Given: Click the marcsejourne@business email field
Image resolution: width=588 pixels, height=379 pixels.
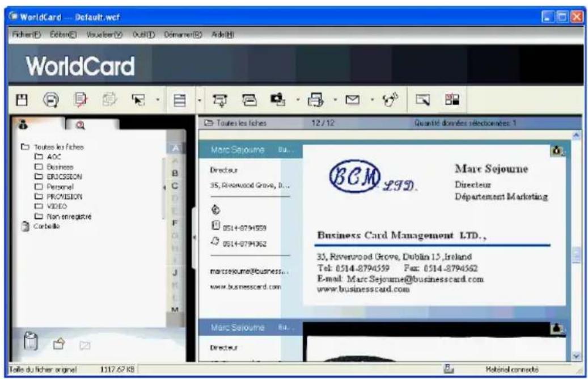Looking at the screenshot, I should (x=249, y=271).
